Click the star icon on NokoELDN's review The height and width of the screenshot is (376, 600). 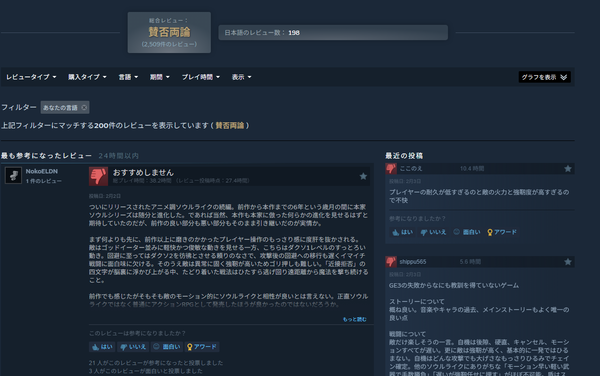363,176
